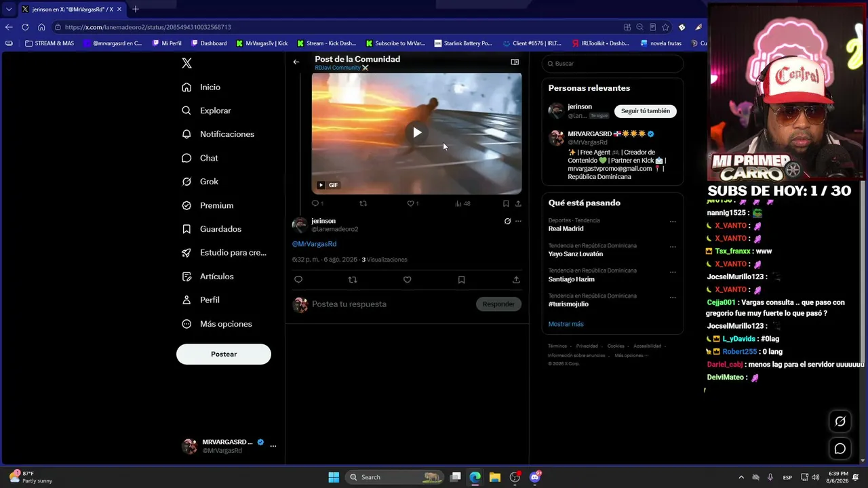
Task: Open the browser tab list dropdown
Action: click(9, 9)
